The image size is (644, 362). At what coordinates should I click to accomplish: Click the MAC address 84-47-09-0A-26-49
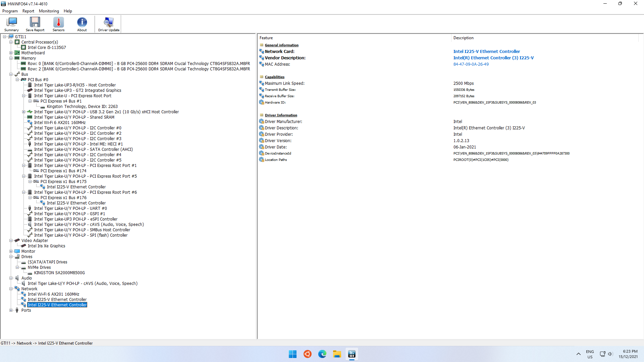pos(471,64)
